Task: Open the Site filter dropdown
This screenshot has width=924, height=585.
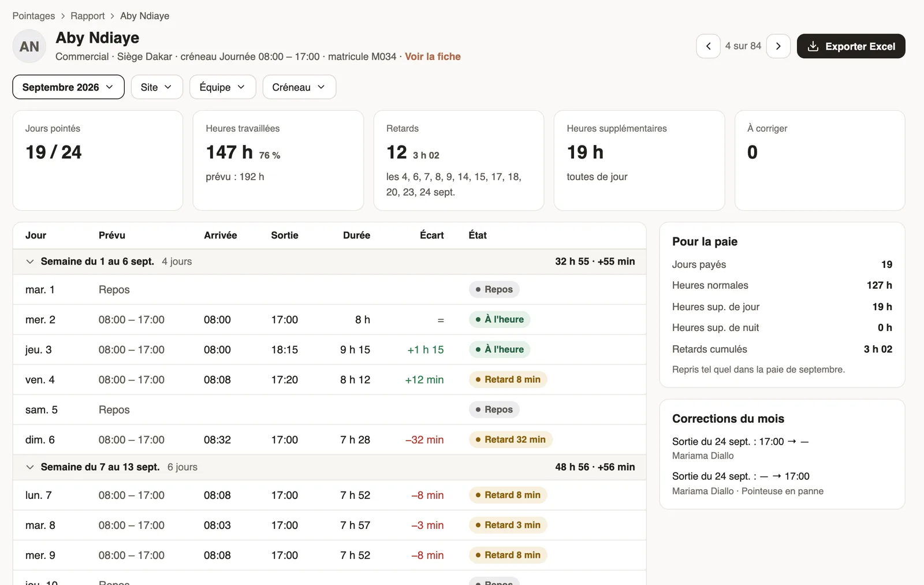Action: point(157,87)
